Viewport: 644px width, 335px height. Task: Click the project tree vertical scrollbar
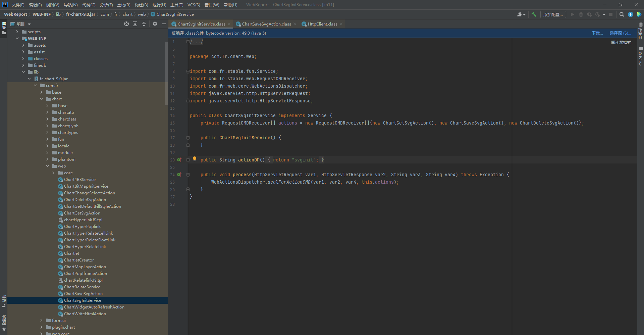pos(166,73)
